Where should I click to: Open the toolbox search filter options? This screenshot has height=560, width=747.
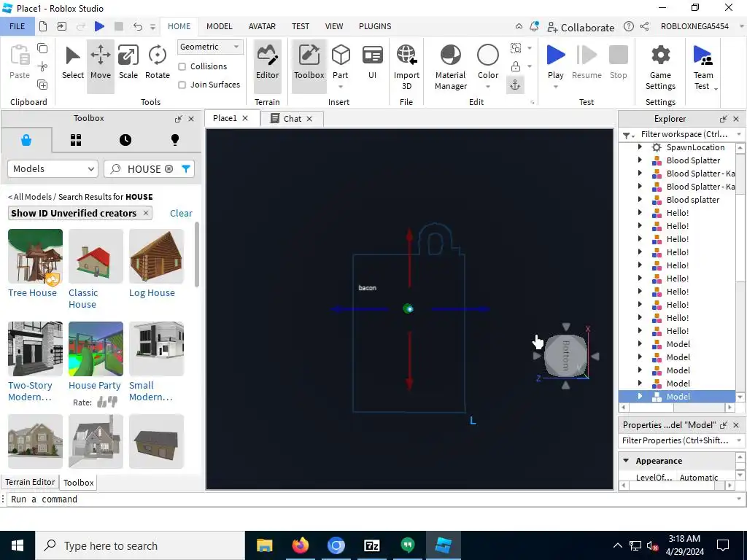point(186,168)
